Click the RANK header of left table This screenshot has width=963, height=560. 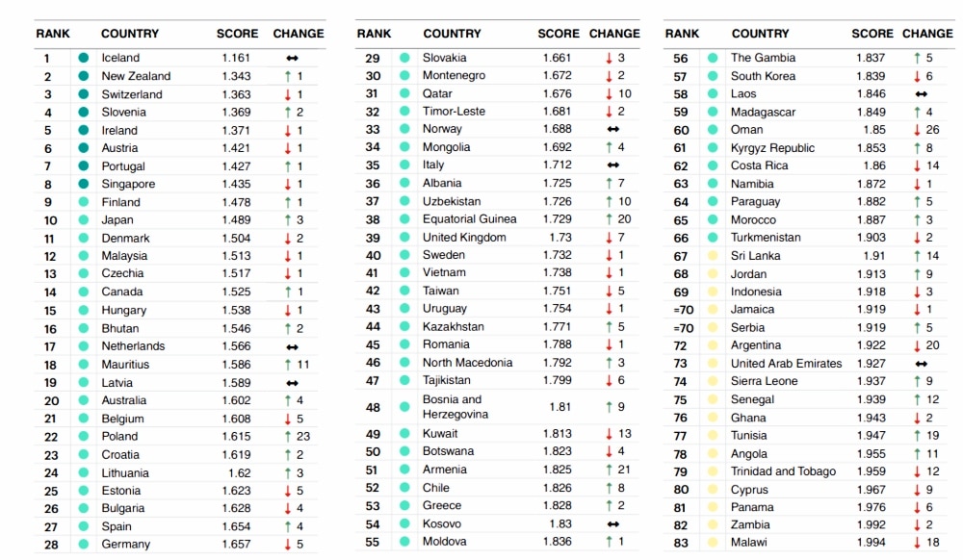click(53, 34)
